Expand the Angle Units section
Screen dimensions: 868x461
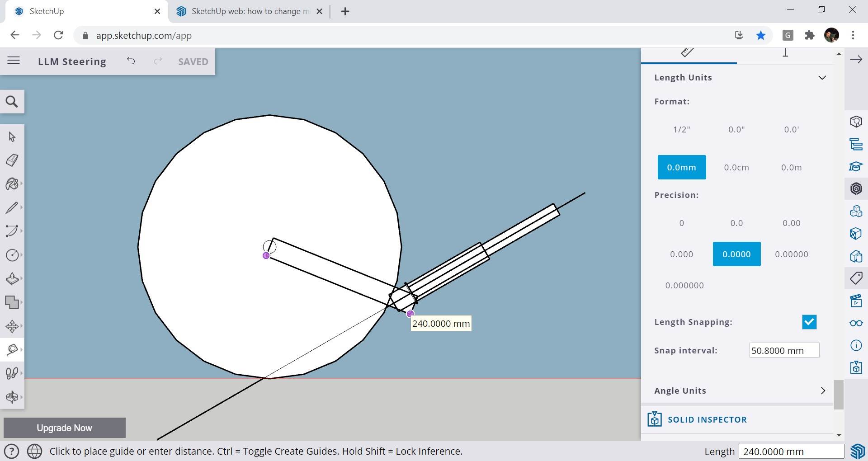tap(822, 391)
